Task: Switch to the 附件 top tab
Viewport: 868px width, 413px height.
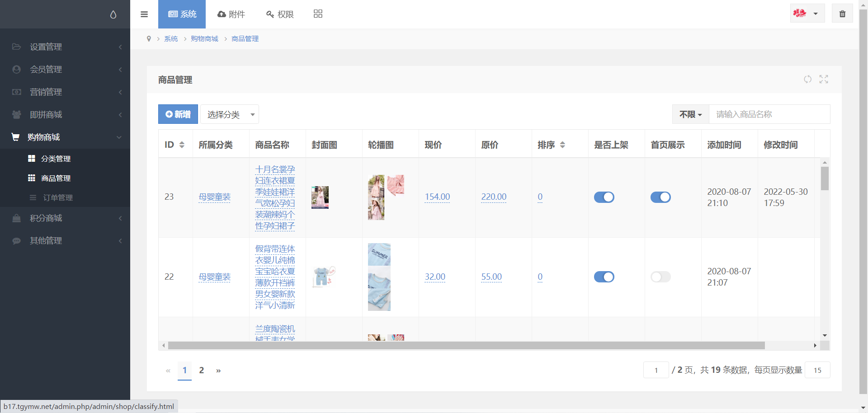Action: click(x=231, y=14)
